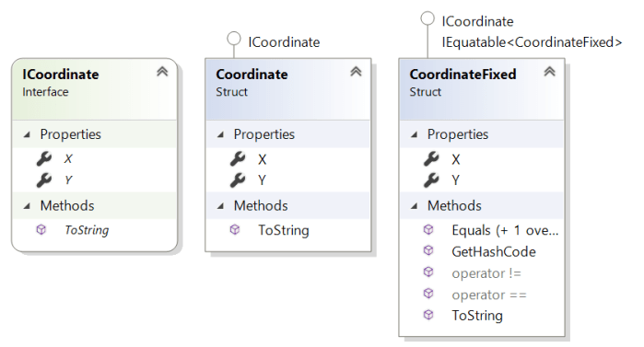Select the GetHashCode method
Image resolution: width=644 pixels, height=347 pixels.
[494, 251]
